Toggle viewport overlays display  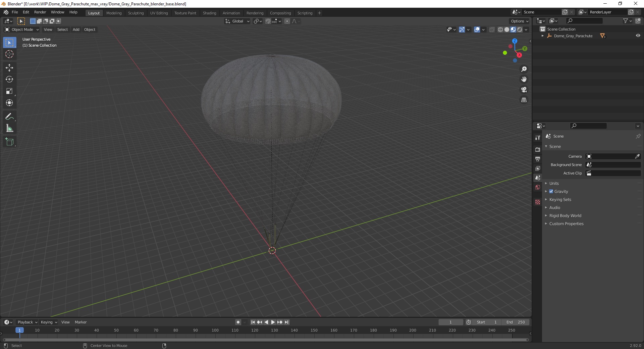(x=477, y=30)
